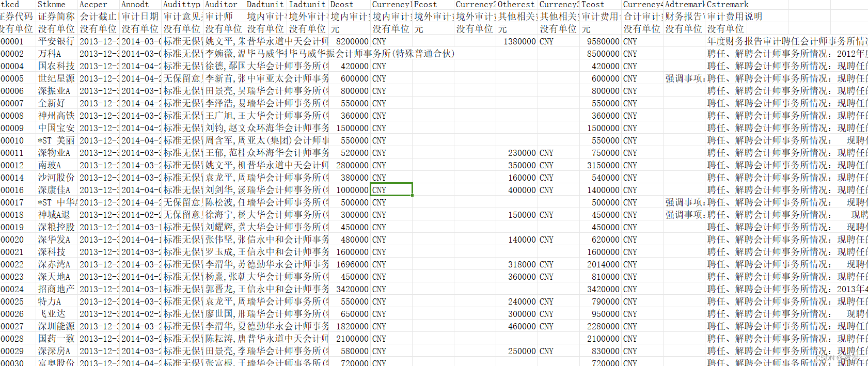This screenshot has height=366, width=868.
Task: Click the 全新好 cell
Action: click(x=57, y=103)
